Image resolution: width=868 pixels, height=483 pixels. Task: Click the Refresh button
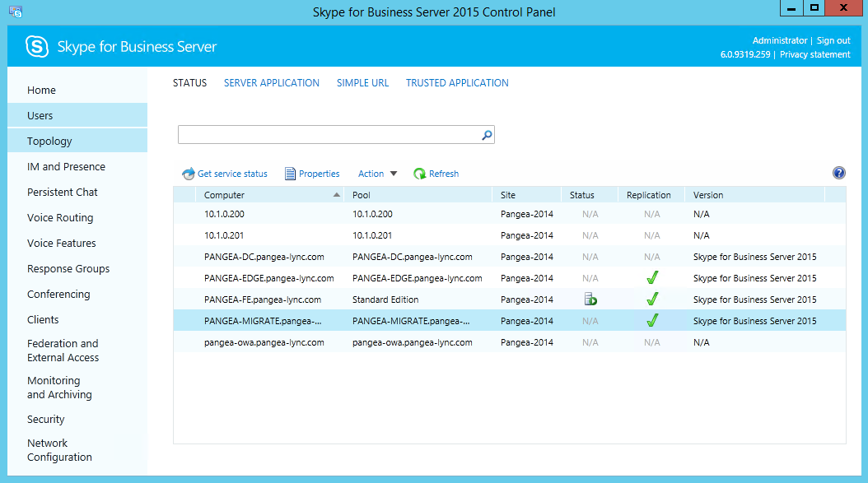[x=436, y=174]
